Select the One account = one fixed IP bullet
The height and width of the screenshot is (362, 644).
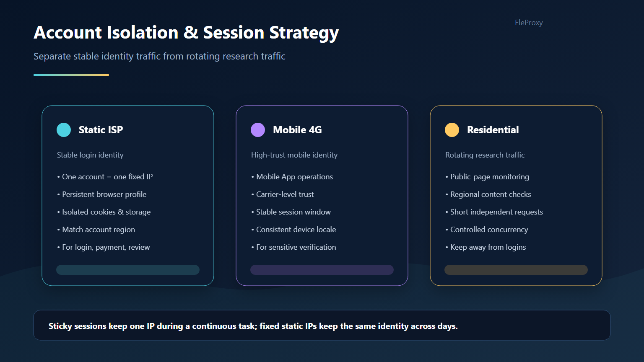tap(105, 177)
